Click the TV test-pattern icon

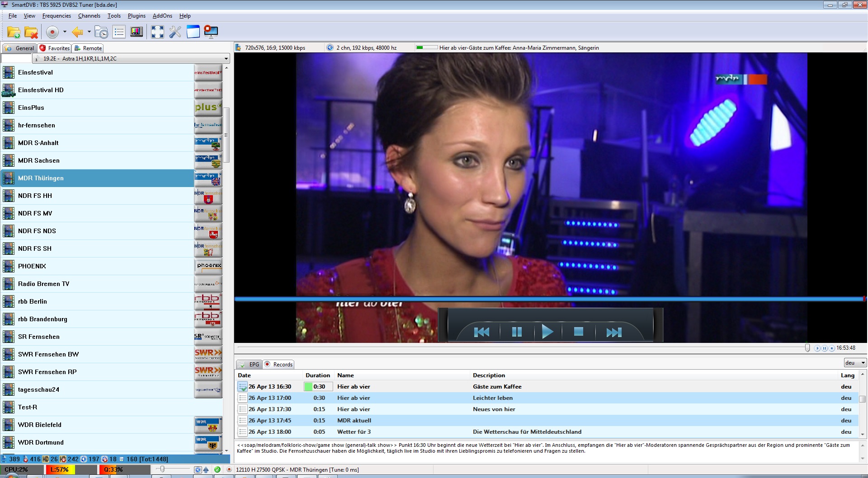click(137, 32)
